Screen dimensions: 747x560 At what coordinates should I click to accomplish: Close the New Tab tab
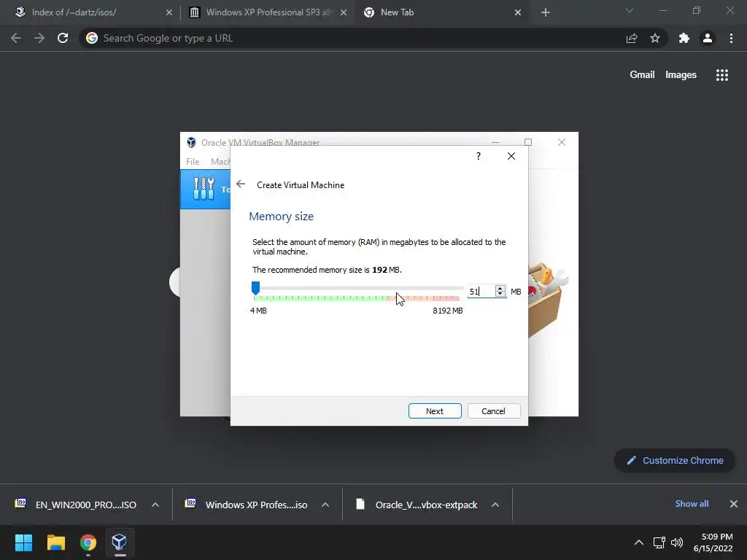coord(518,13)
